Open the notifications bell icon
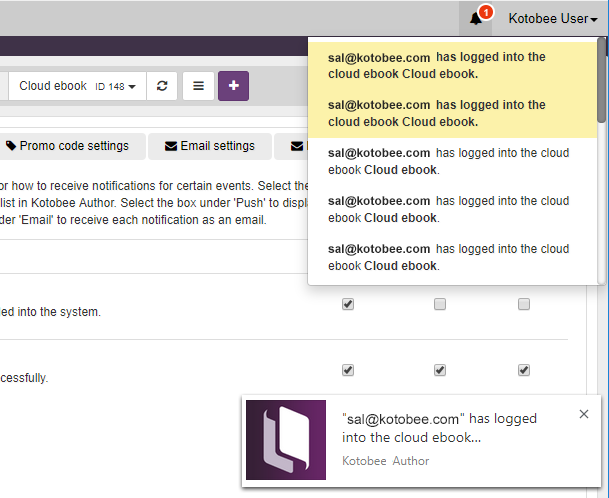Screen dimensions: 609x498 click(476, 19)
